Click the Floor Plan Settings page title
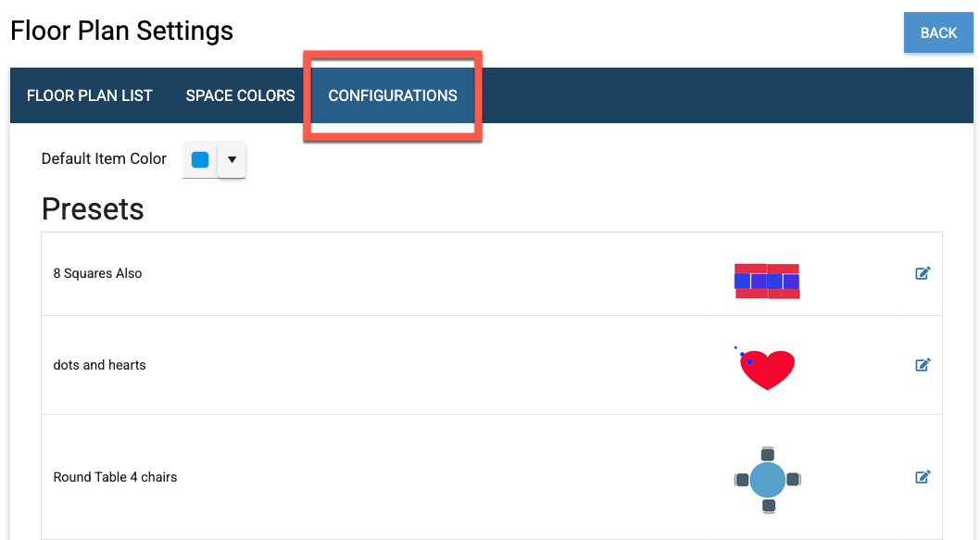 [121, 31]
